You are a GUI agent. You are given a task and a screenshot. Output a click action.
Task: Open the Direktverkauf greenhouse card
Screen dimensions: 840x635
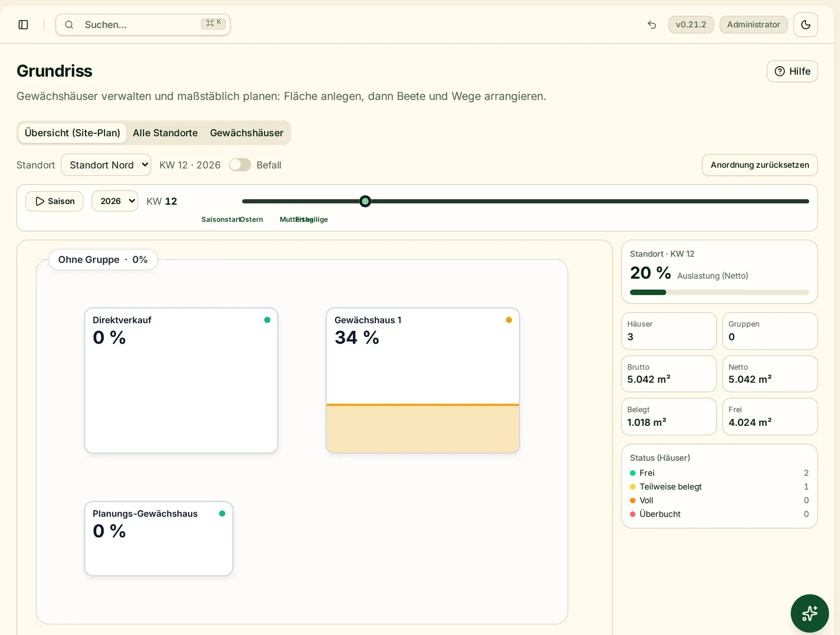181,380
